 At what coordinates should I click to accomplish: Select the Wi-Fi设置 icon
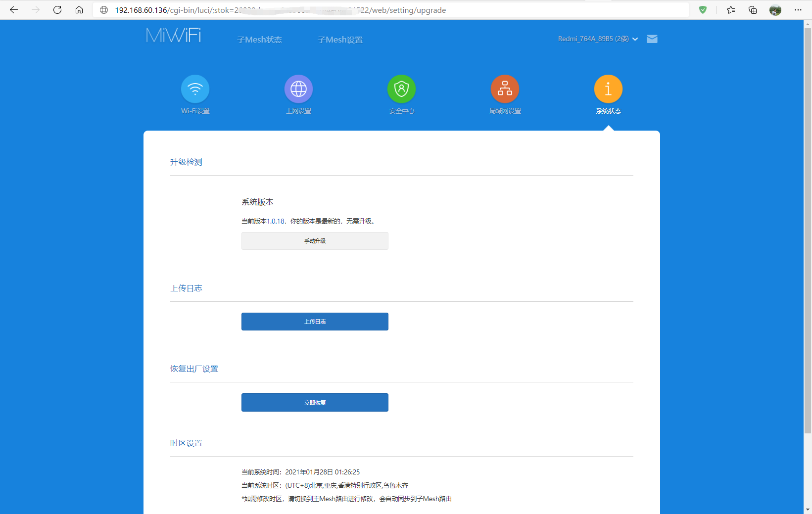tap(195, 89)
